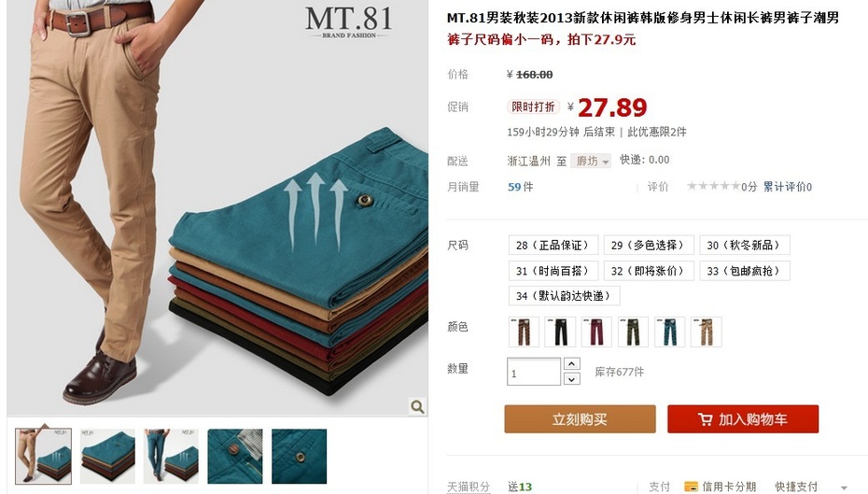Screen dimensions: 868x494
Task: Pick the army green pants color
Action: click(634, 332)
